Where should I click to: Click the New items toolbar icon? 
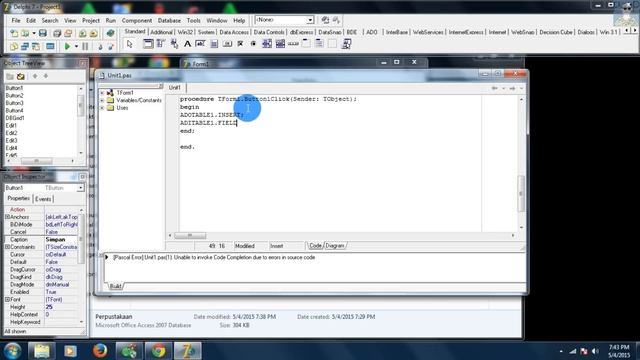click(x=14, y=33)
